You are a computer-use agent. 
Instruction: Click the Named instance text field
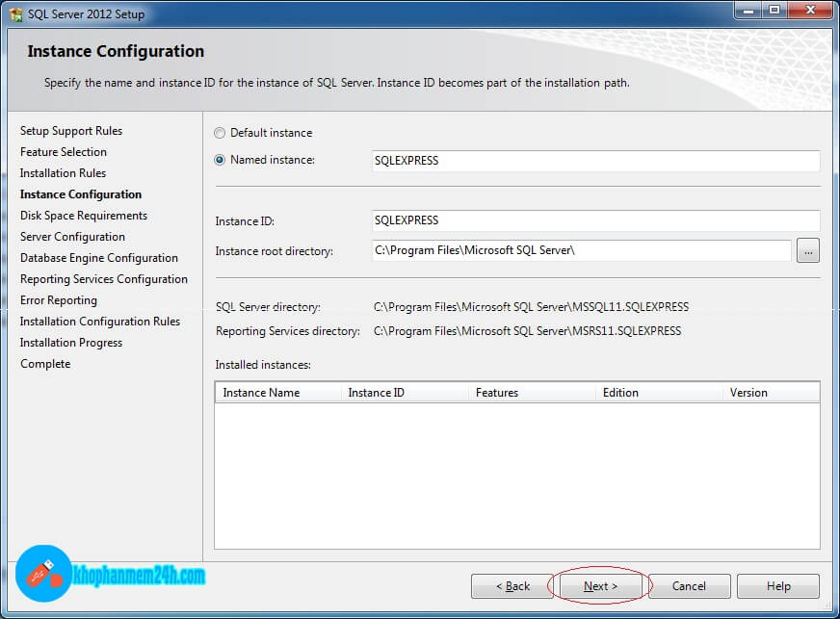pyautogui.click(x=594, y=161)
